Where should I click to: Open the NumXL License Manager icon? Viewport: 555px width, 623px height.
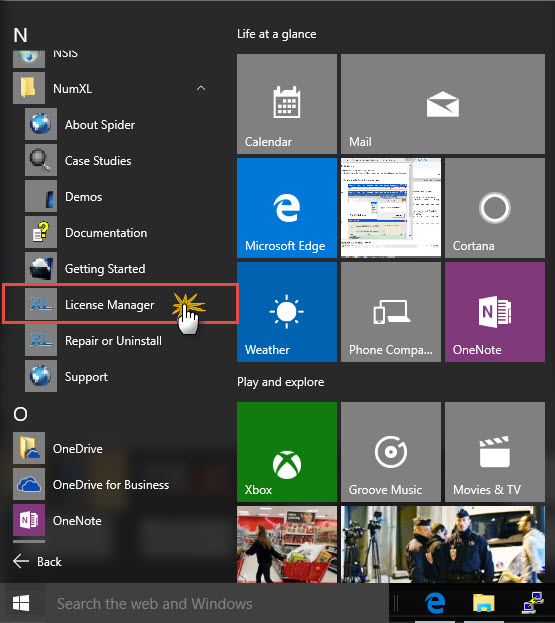pyautogui.click(x=41, y=304)
